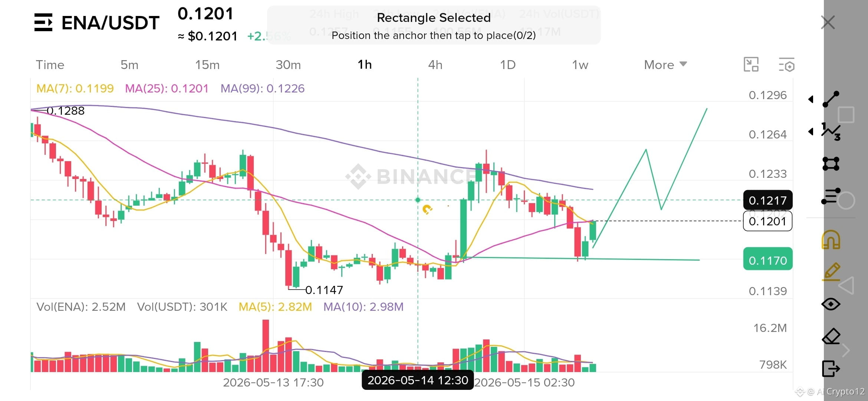This screenshot has width=868, height=401.
Task: Hide drawings with the eye icon
Action: pyautogui.click(x=831, y=304)
